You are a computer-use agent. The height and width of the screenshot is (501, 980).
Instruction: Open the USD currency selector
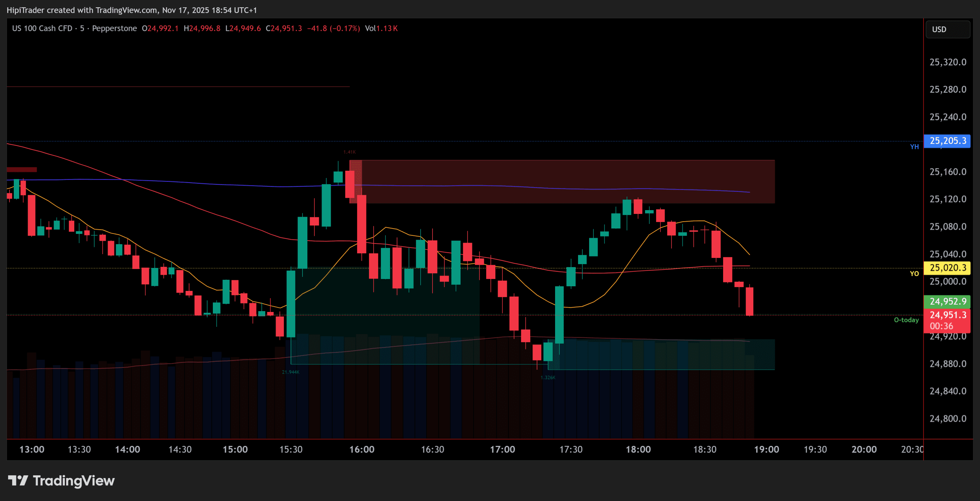coord(947,29)
